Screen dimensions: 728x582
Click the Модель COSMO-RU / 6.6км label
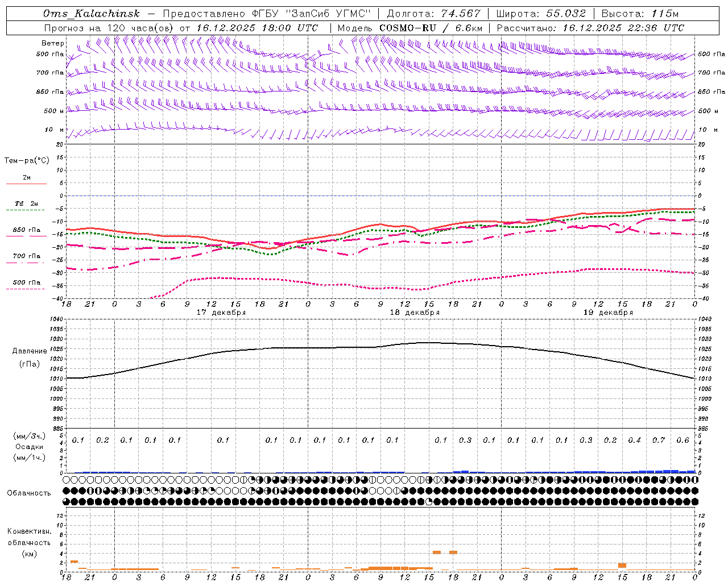pyautogui.click(x=410, y=28)
